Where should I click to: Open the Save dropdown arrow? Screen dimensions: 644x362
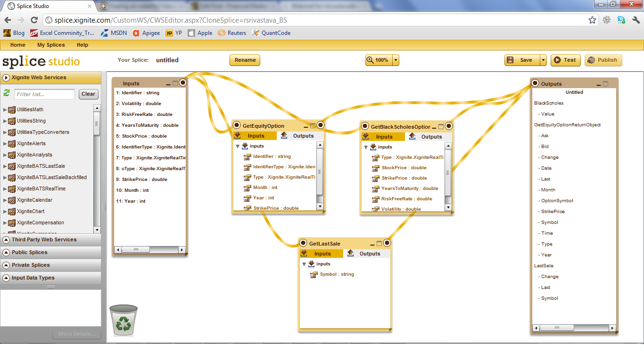(x=543, y=60)
